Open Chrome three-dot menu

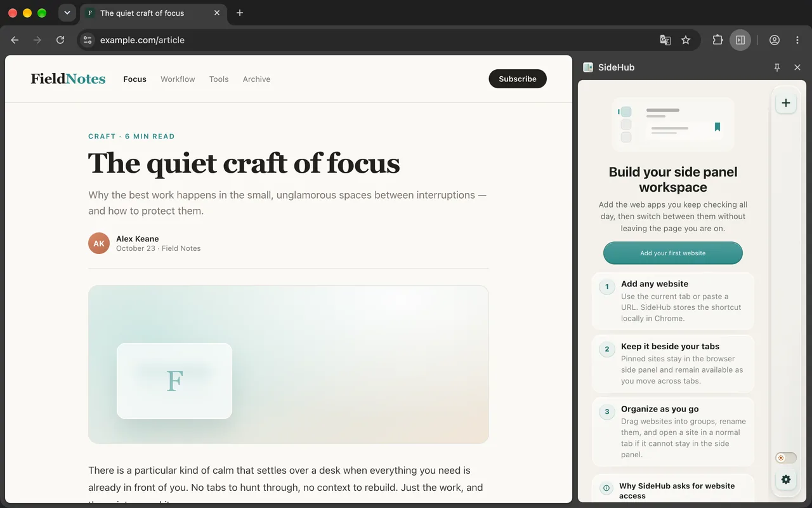[797, 40]
